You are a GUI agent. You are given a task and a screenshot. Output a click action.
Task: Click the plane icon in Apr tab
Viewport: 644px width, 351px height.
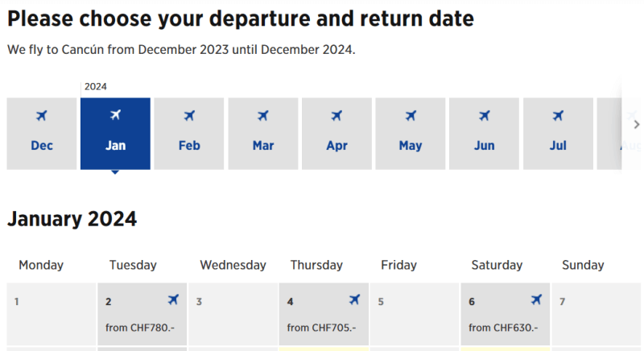[336, 116]
